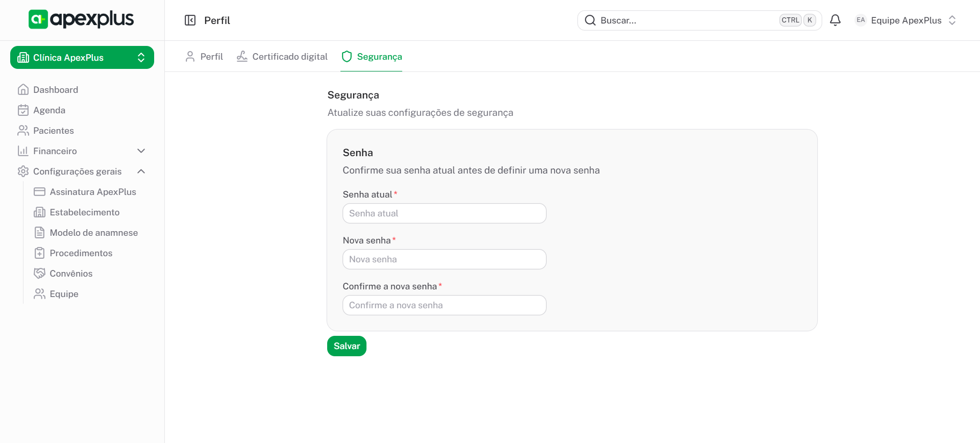This screenshot has height=443, width=980.
Task: Click the Confirme a nova senha field
Action: [x=444, y=305]
